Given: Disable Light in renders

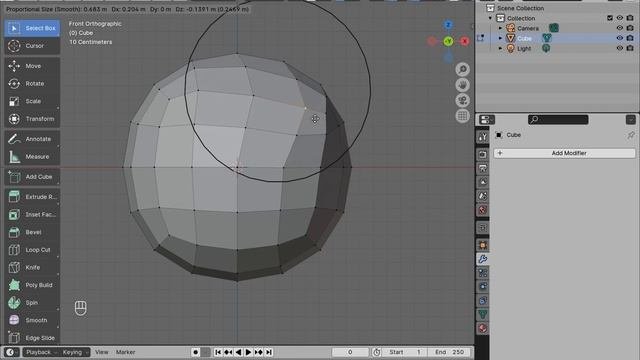Looking at the screenshot, I should [630, 48].
